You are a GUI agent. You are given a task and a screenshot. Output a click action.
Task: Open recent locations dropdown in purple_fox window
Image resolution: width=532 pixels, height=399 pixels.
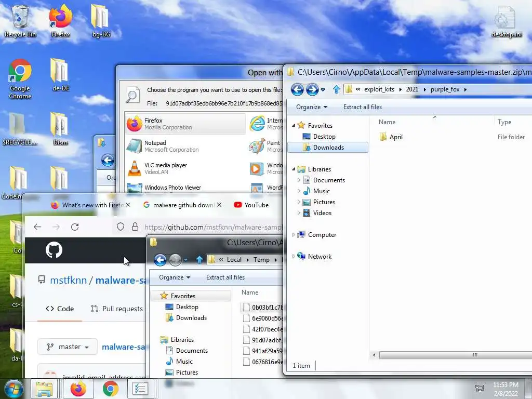(x=323, y=89)
